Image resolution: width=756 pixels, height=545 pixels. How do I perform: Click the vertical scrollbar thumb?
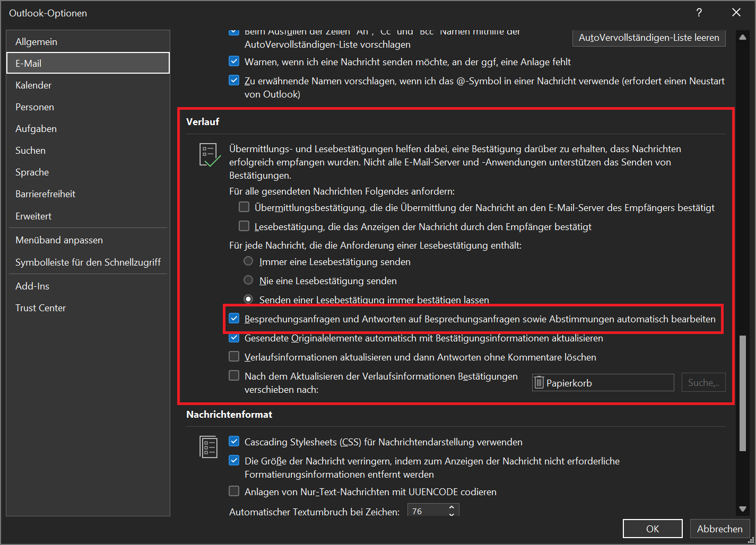743,393
